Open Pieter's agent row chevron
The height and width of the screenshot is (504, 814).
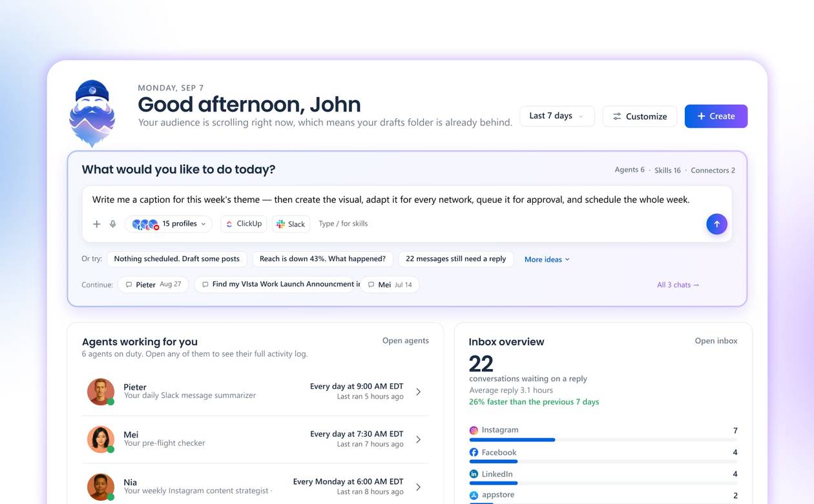click(x=419, y=392)
